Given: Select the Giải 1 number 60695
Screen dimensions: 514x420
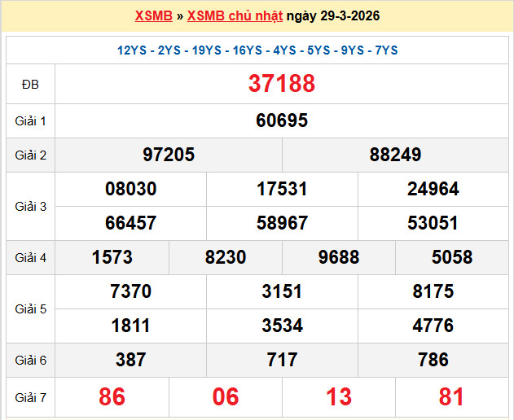Looking at the screenshot, I should point(282,120).
